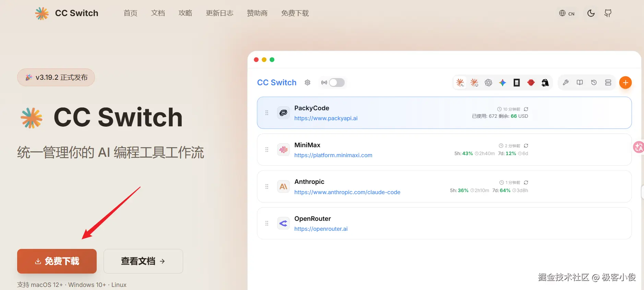Open 赞助商 in the navigation bar

[x=258, y=13]
